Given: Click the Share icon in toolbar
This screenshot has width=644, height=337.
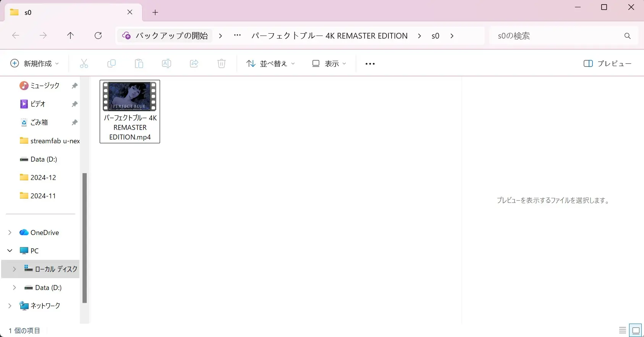Looking at the screenshot, I should pyautogui.click(x=194, y=64).
